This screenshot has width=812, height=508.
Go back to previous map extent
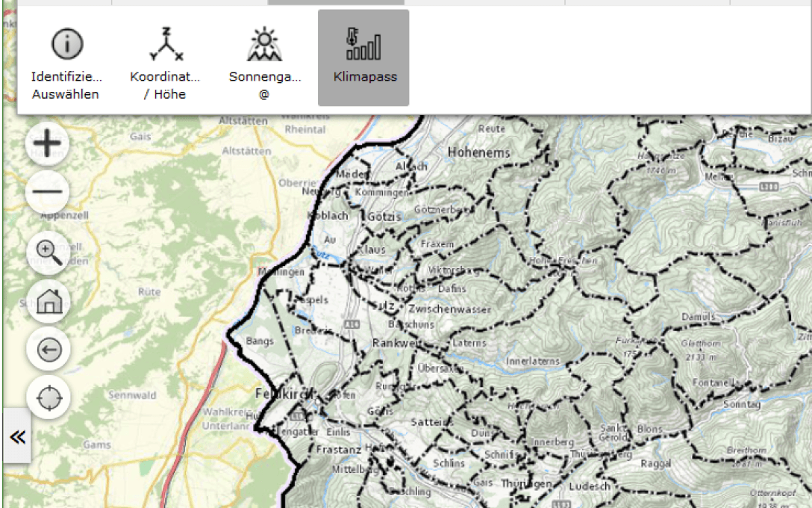click(x=49, y=350)
